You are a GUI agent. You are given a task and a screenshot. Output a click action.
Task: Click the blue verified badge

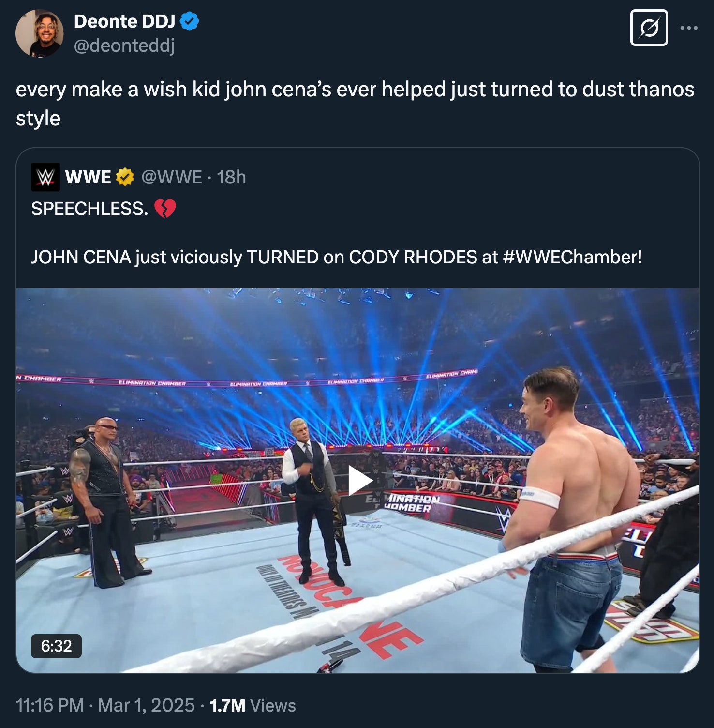click(x=189, y=22)
